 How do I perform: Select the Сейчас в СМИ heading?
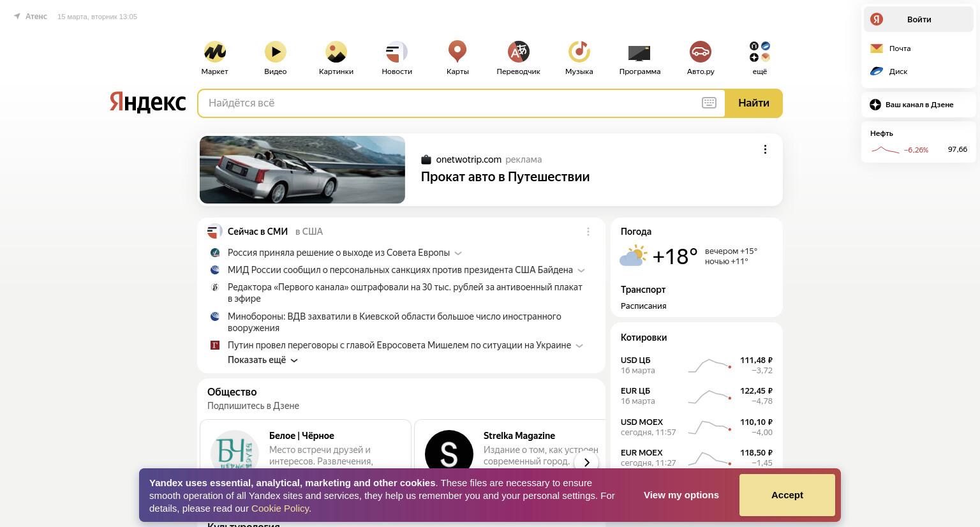(258, 232)
